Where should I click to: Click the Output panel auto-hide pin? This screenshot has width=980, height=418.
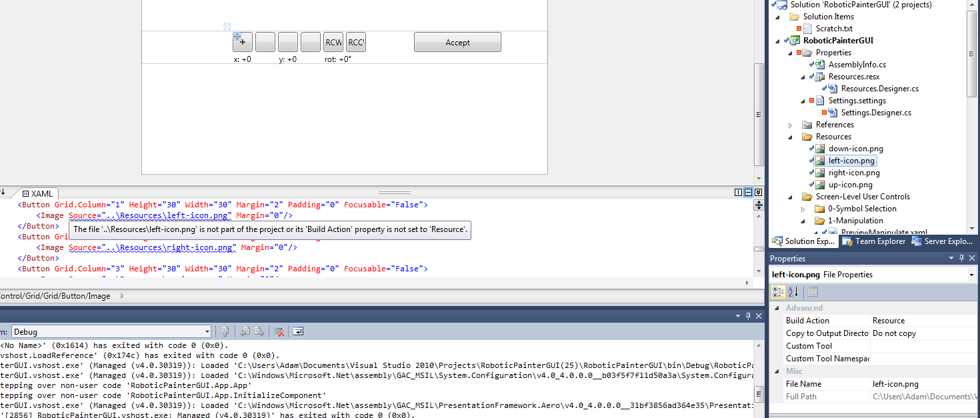click(748, 315)
